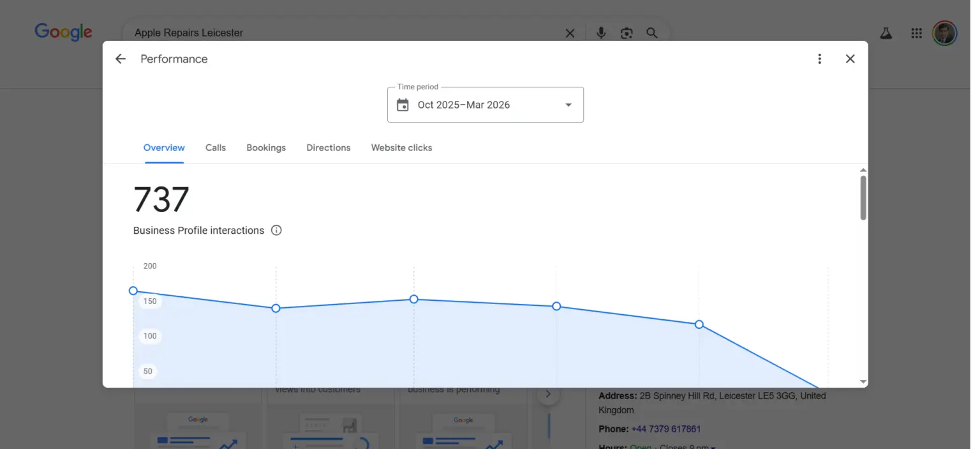
Task: Start voice search with the microphone icon
Action: click(x=601, y=33)
